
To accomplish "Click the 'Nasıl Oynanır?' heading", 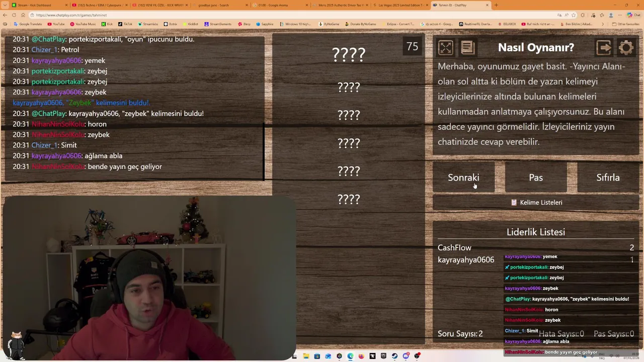I will (536, 47).
